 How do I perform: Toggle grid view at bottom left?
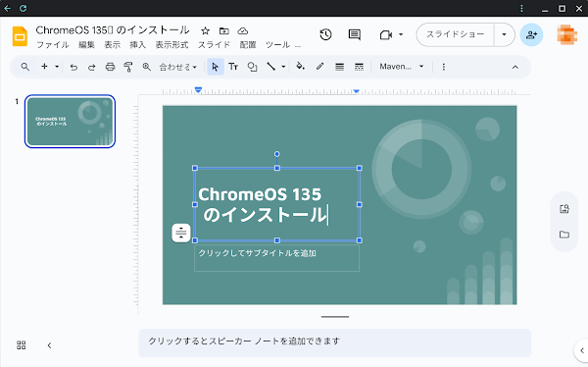pos(22,345)
